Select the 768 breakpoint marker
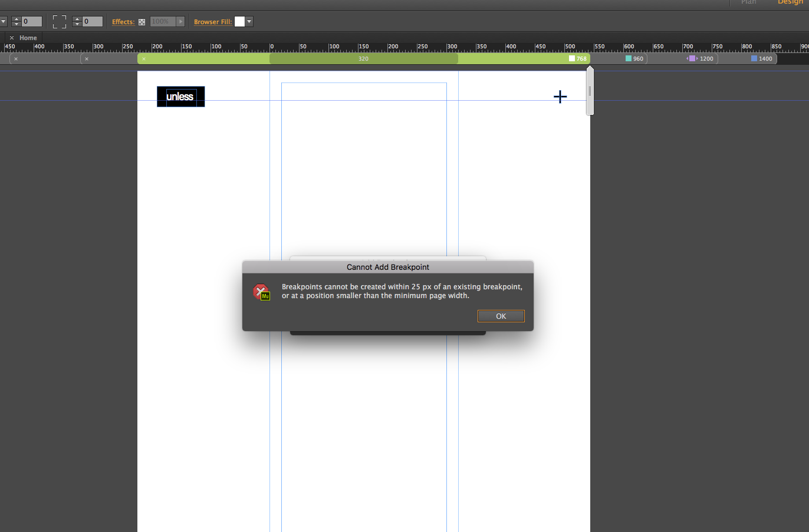Viewport: 809px width, 532px height. click(x=578, y=59)
